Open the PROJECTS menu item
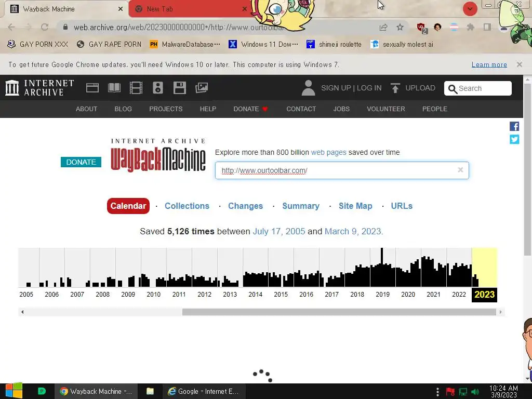This screenshot has height=399, width=532. (166, 109)
